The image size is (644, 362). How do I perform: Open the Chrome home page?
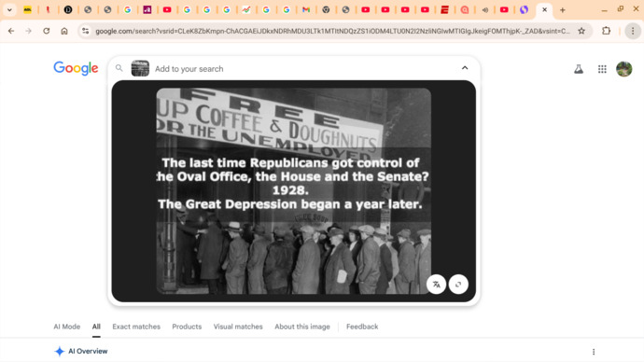click(x=64, y=31)
